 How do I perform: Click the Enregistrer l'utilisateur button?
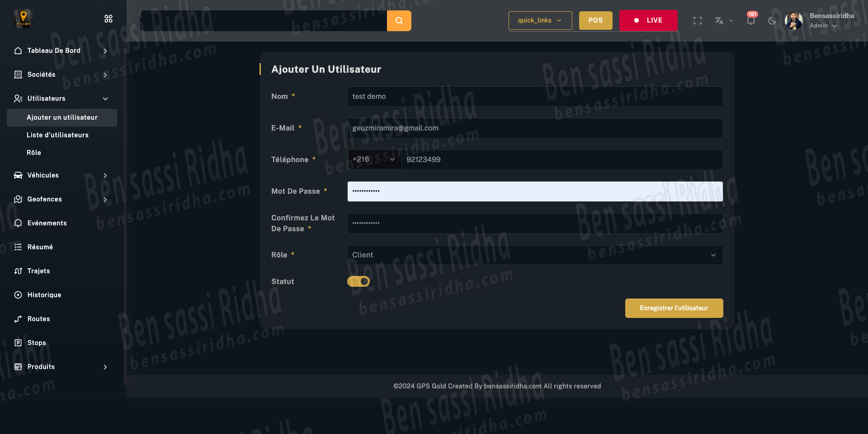point(674,308)
